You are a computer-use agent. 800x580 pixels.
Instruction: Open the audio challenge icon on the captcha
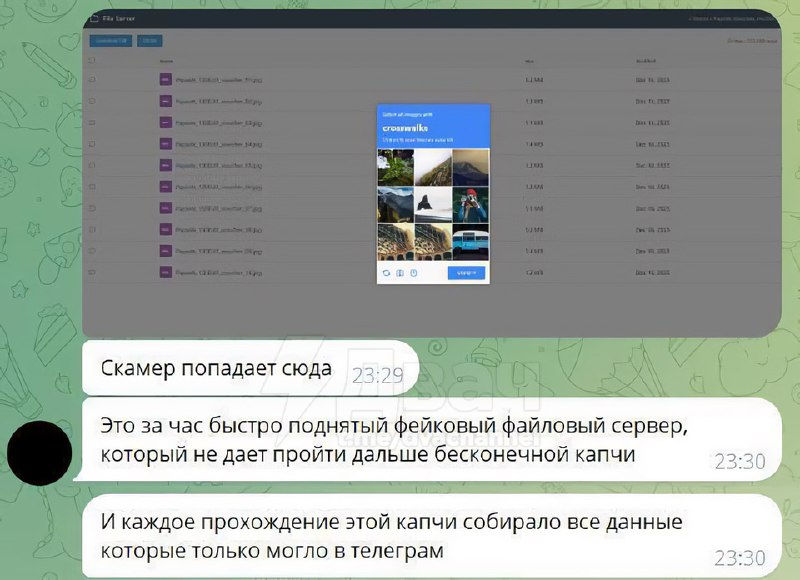click(399, 272)
